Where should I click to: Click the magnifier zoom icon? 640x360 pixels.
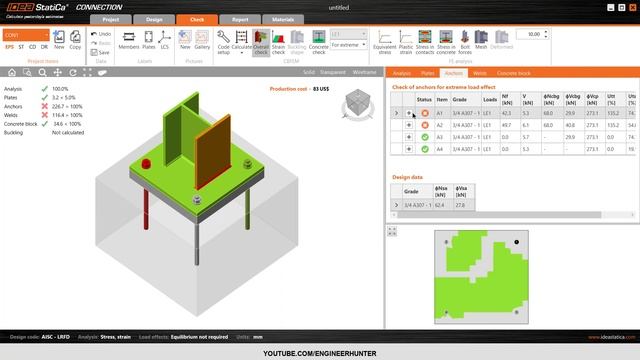coord(42,72)
